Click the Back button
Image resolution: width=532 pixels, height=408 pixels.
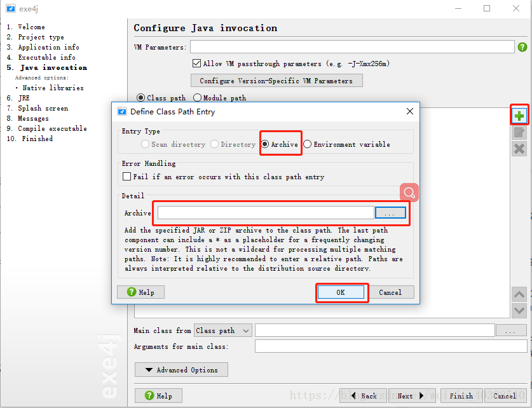pos(364,395)
